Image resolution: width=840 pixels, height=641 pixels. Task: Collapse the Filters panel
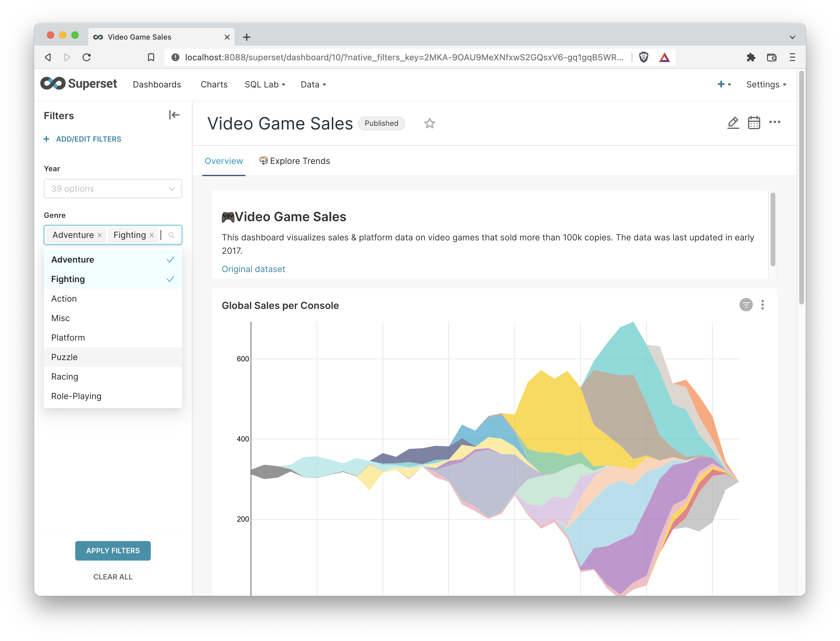(x=174, y=115)
